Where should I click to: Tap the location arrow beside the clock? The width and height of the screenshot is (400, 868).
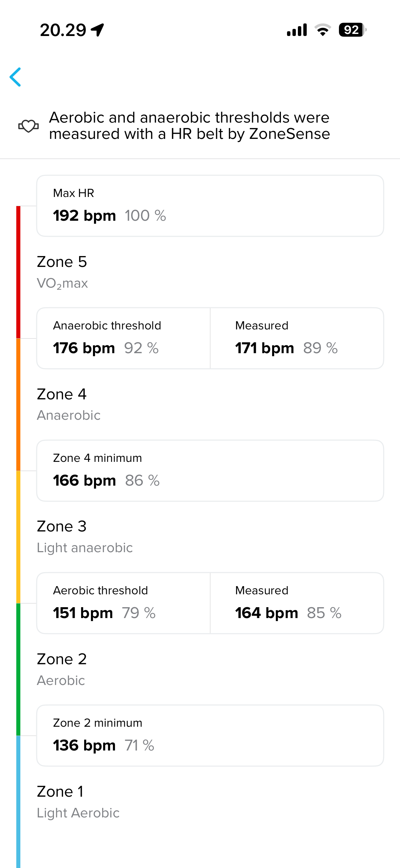(98, 30)
